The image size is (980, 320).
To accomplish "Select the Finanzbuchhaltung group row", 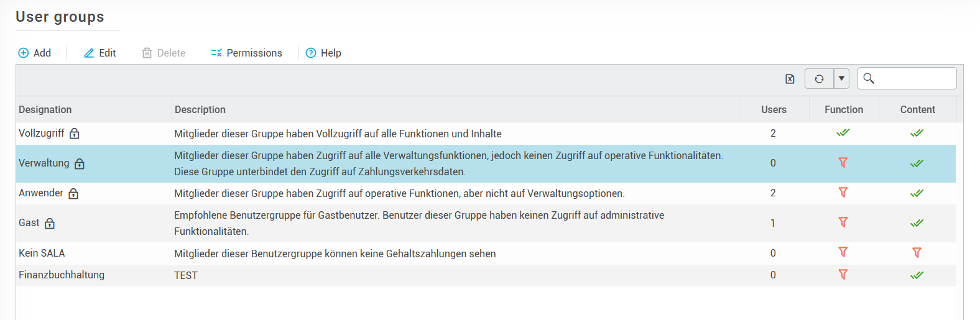I will click(62, 275).
